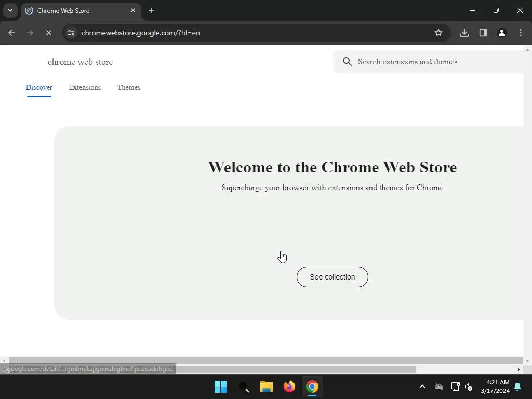
Task: Minimize the Chrome window
Action: [472, 10]
